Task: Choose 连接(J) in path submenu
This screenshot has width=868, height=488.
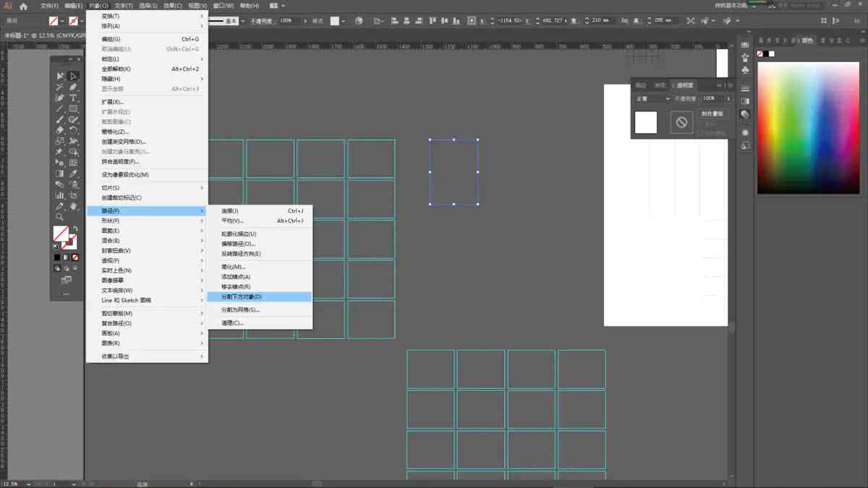Action: (x=260, y=210)
